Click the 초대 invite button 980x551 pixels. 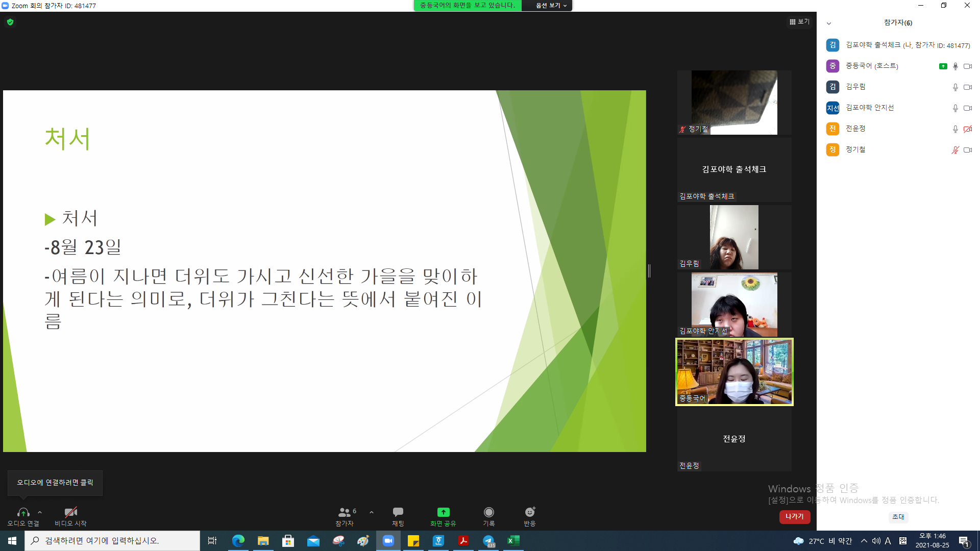(898, 517)
